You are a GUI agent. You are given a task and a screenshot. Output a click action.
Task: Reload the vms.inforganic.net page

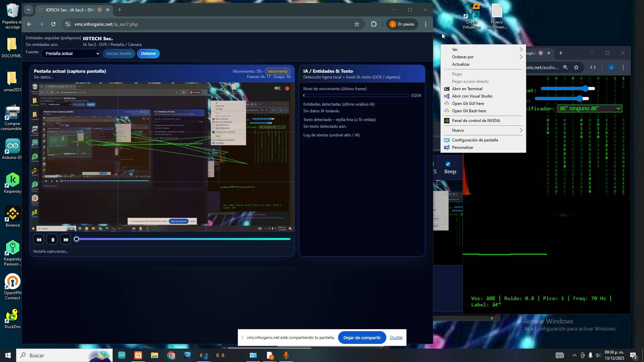point(53,24)
